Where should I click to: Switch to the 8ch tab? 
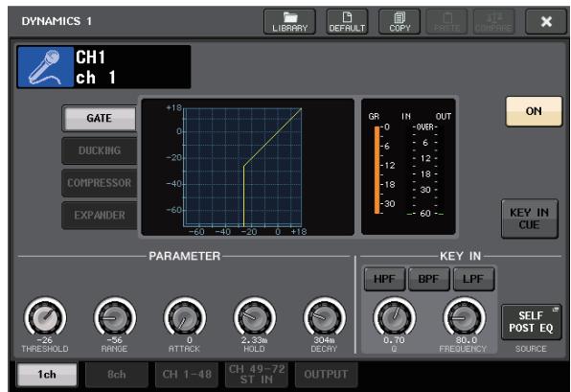(117, 374)
